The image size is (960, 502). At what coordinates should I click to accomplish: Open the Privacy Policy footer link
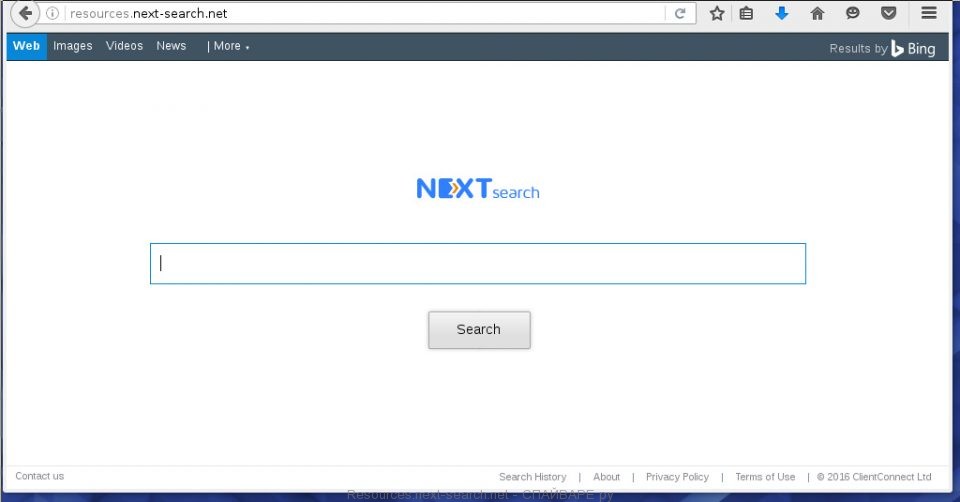click(677, 477)
